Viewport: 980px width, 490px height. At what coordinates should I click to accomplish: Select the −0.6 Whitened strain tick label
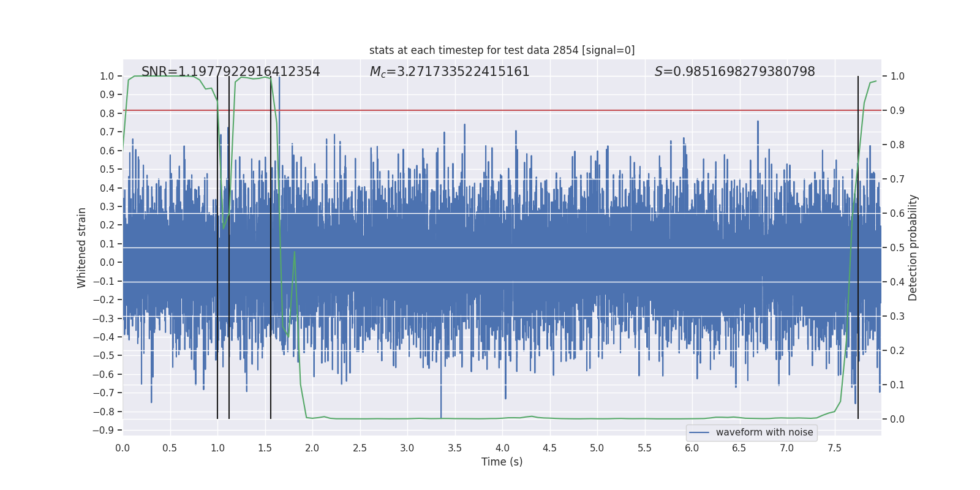[104, 374]
